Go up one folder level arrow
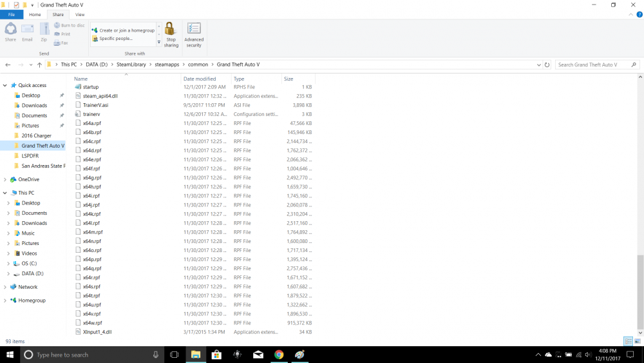Viewport: 644px width, 363px height. [39, 64]
